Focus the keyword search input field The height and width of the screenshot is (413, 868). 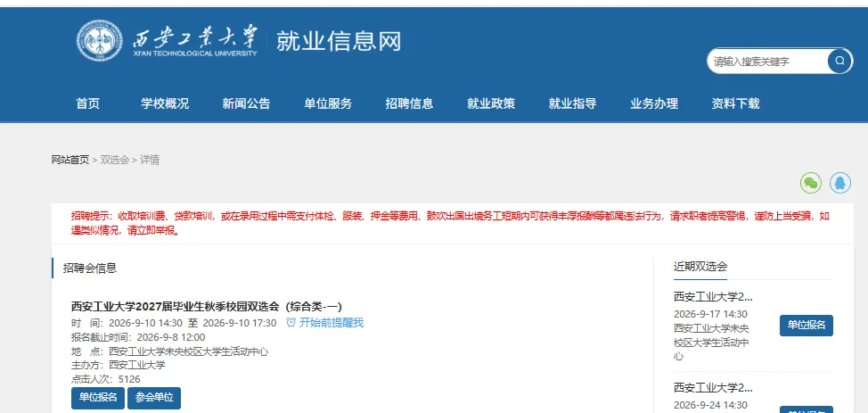coord(768,62)
